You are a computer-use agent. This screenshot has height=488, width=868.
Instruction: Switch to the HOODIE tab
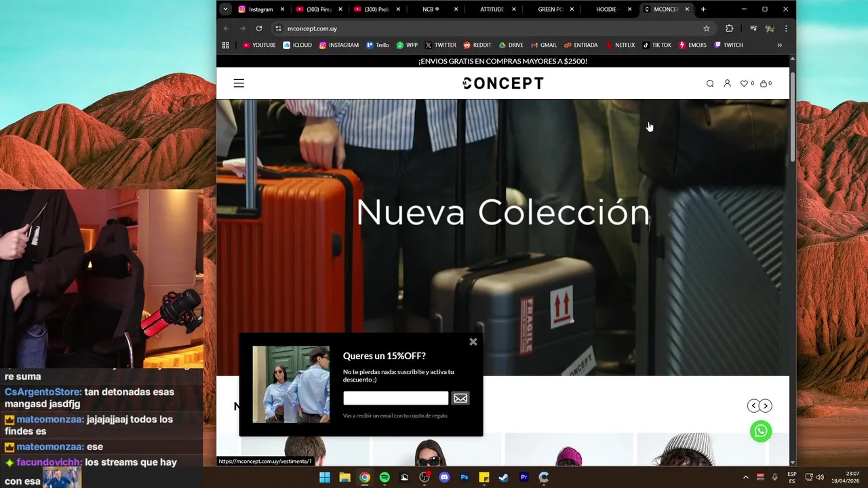pos(606,9)
